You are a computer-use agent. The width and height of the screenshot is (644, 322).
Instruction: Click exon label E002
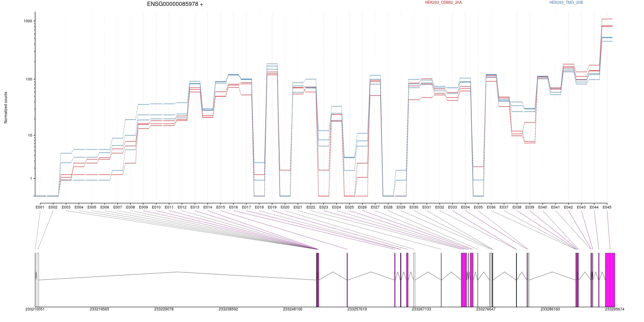click(x=53, y=207)
